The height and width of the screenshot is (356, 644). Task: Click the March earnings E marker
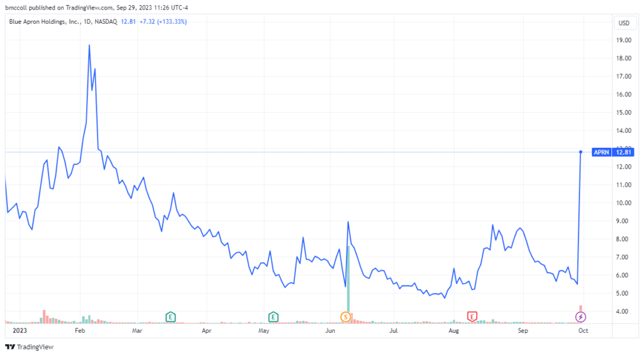(170, 317)
